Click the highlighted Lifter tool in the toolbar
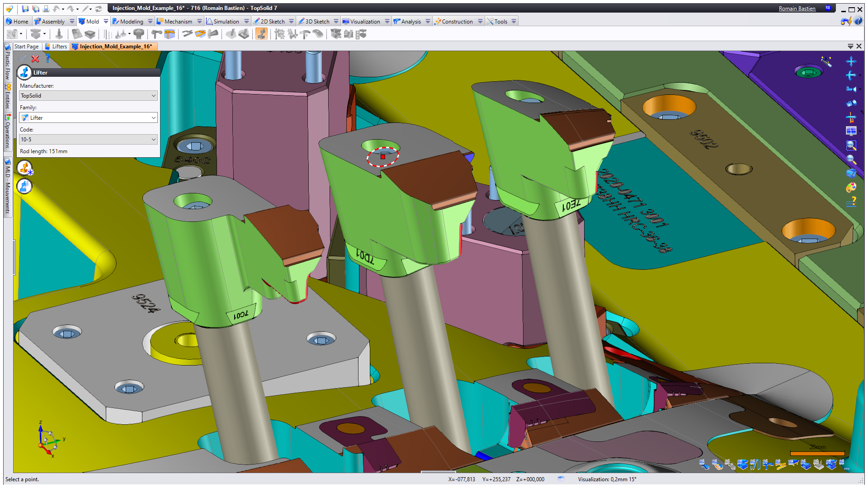Viewport: 868px width, 488px height. click(261, 34)
